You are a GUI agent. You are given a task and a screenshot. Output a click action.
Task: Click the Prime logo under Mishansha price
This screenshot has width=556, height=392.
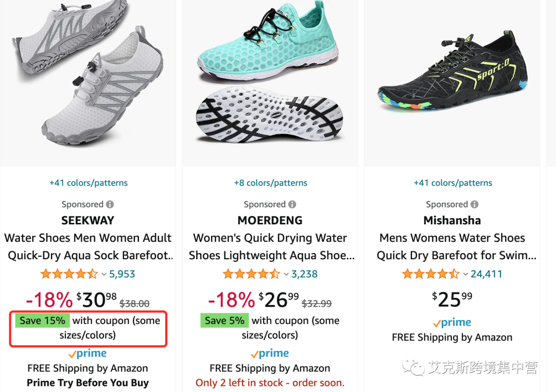(x=452, y=323)
